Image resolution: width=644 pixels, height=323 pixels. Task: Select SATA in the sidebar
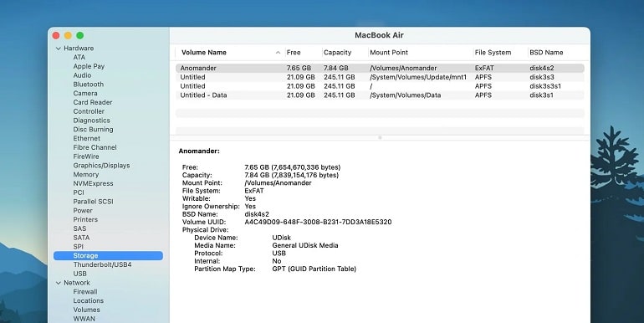click(81, 238)
